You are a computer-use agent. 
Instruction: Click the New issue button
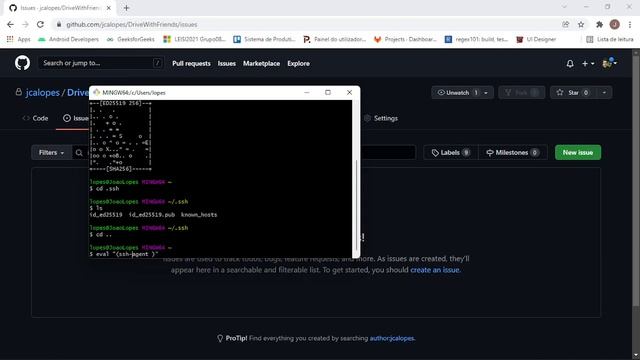click(x=578, y=153)
